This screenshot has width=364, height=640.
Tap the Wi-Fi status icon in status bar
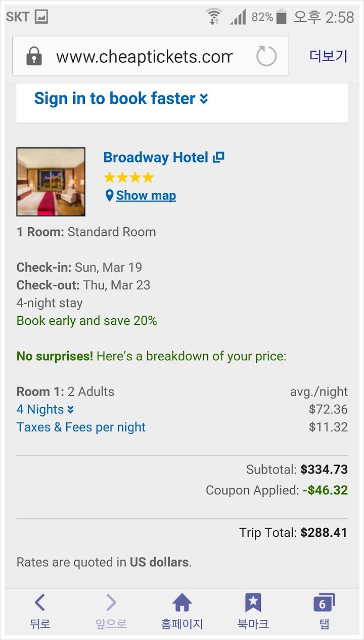214,17
